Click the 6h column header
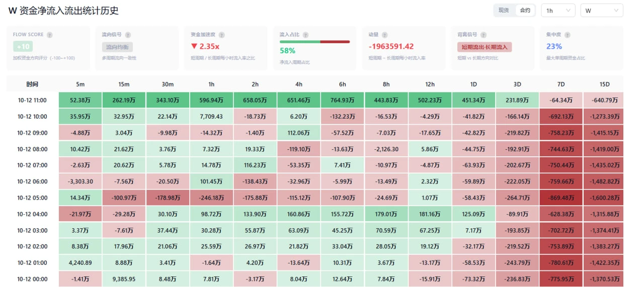The image size is (644, 287). coord(343,84)
